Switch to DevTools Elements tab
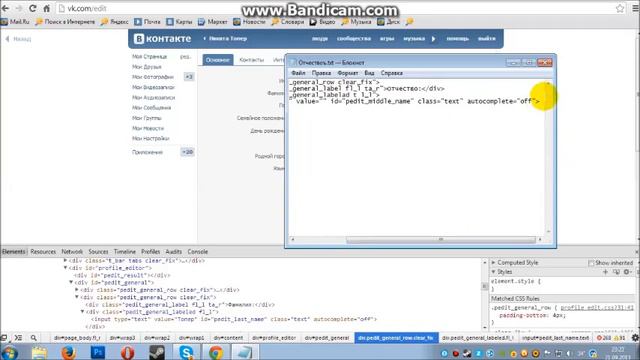This screenshot has width=640, height=360. tap(13, 251)
